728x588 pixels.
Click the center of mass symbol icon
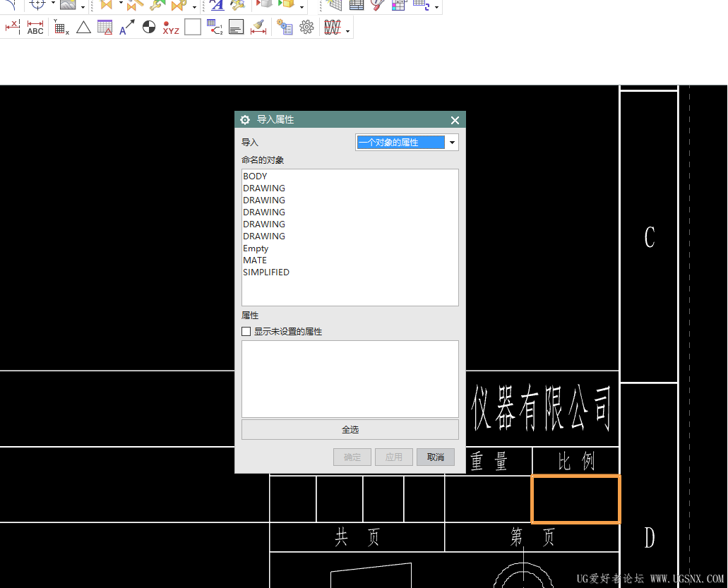(149, 28)
